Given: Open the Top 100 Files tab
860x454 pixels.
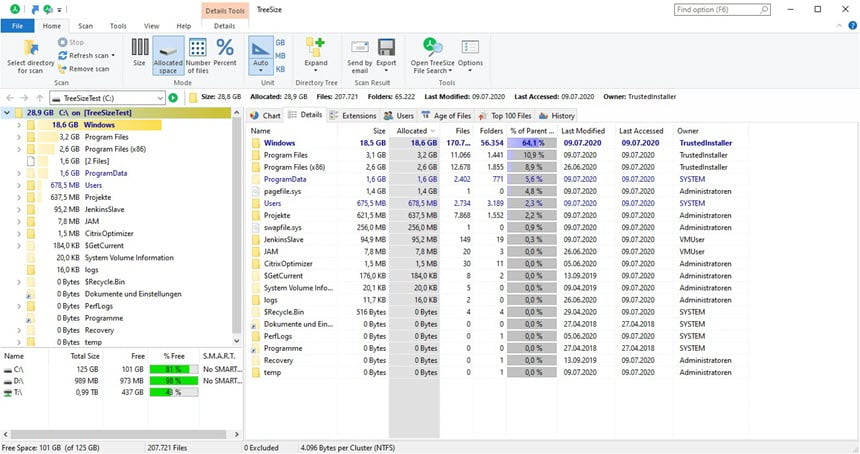Looking at the screenshot, I should (505, 115).
